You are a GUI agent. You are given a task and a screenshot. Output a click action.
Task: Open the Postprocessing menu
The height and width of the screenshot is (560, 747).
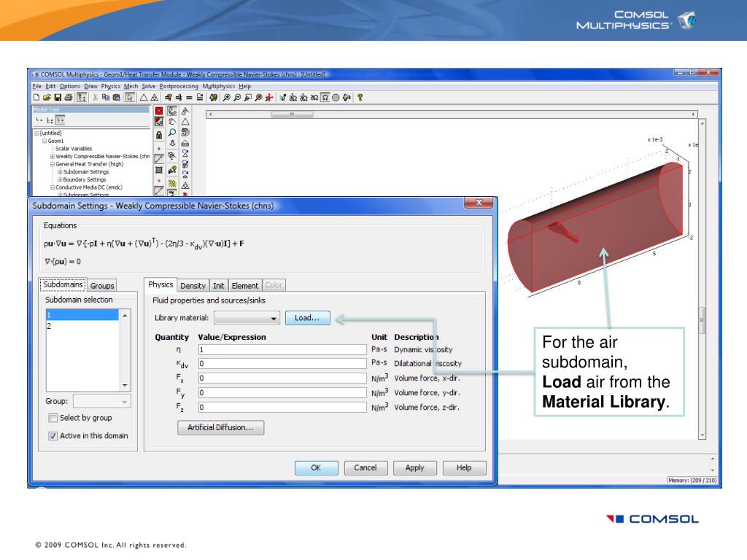[179, 86]
